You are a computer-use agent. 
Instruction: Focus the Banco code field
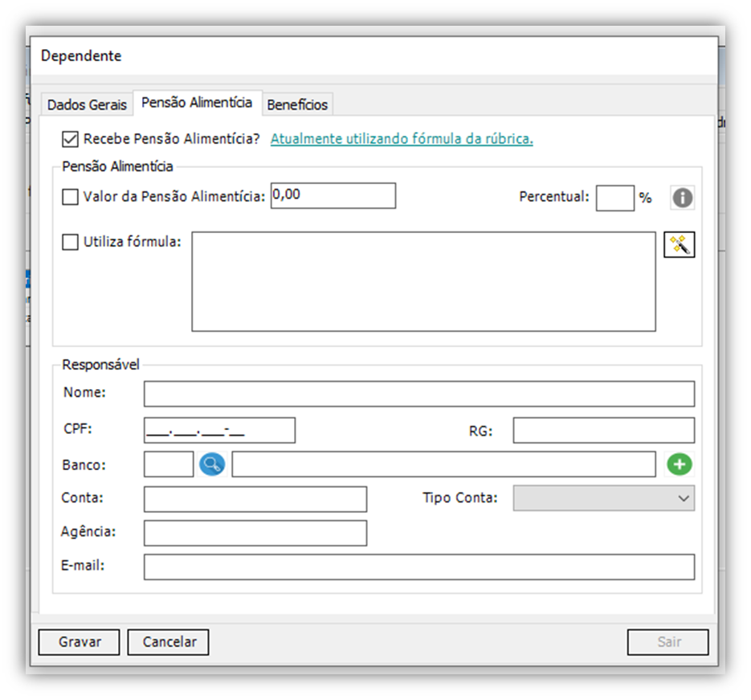pos(169,464)
